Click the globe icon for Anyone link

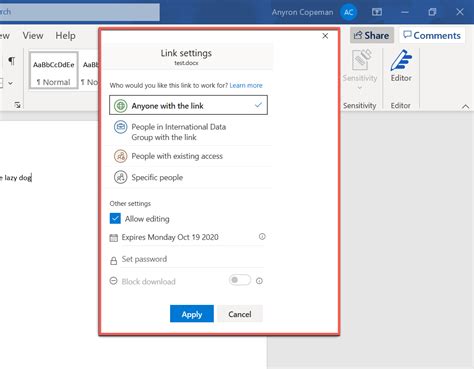pos(120,106)
